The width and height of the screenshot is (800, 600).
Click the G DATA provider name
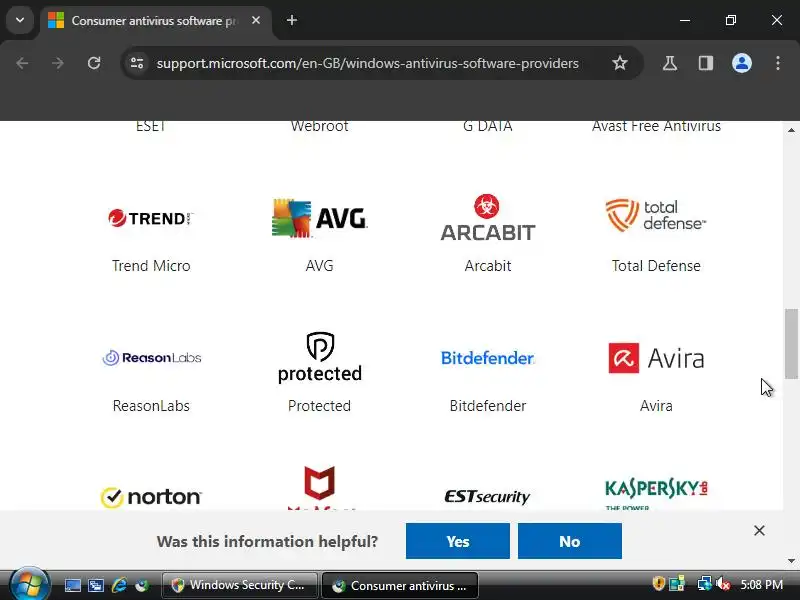pyautogui.click(x=488, y=126)
